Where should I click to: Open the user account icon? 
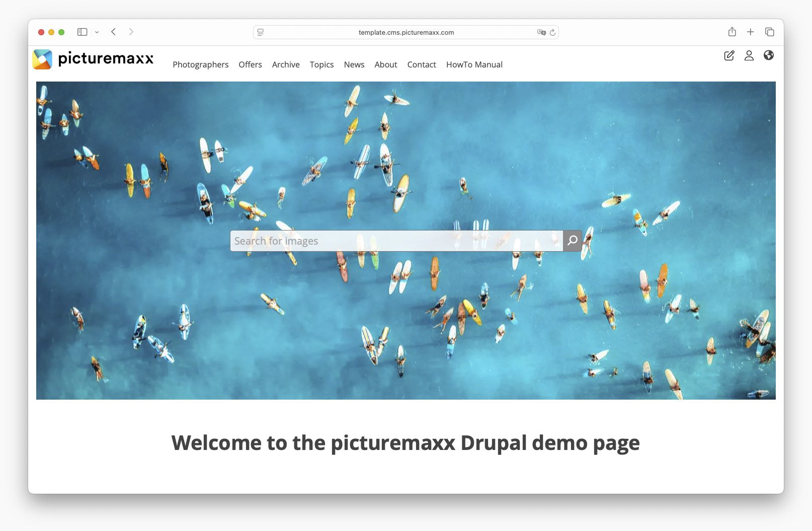[x=749, y=56]
